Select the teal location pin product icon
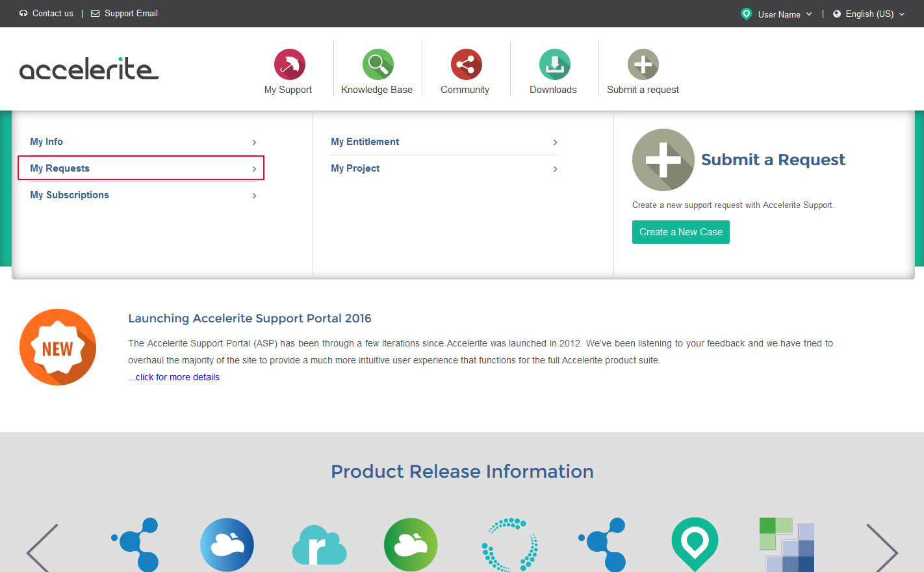 (x=695, y=545)
